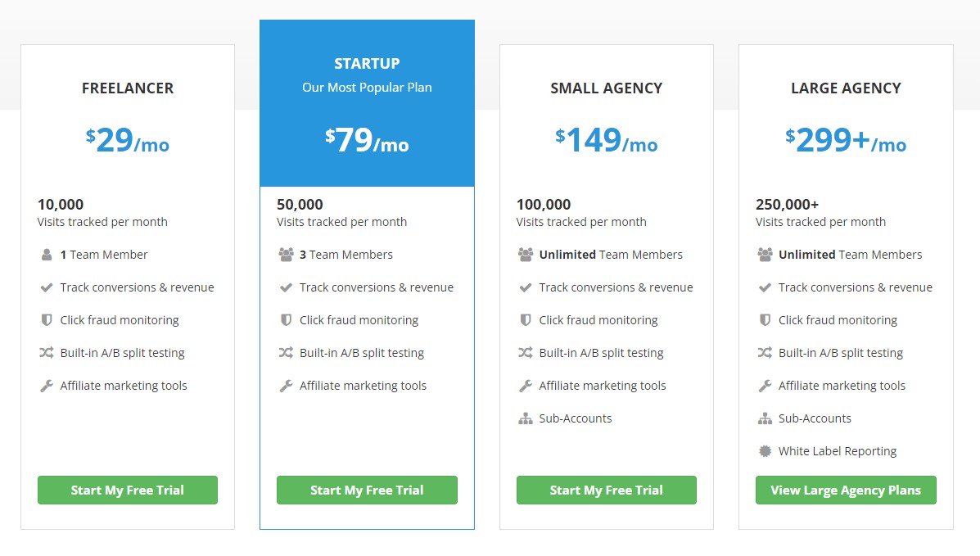Start the Startup plan free trial
The width and height of the screenshot is (980, 556).
pyautogui.click(x=367, y=490)
